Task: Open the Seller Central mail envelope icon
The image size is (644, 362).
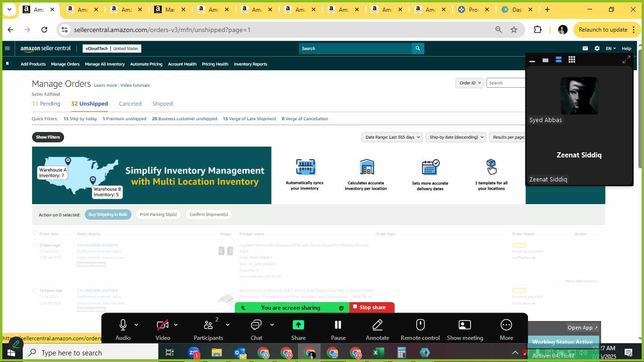Action: pyautogui.click(x=585, y=48)
